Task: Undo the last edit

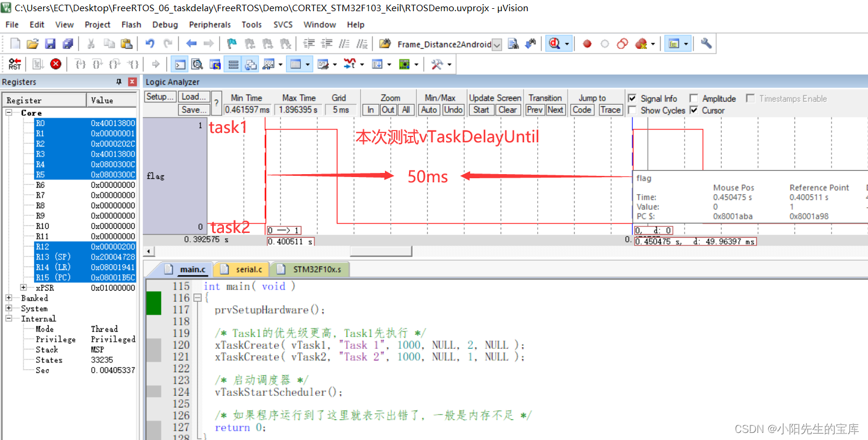Action: [x=150, y=44]
